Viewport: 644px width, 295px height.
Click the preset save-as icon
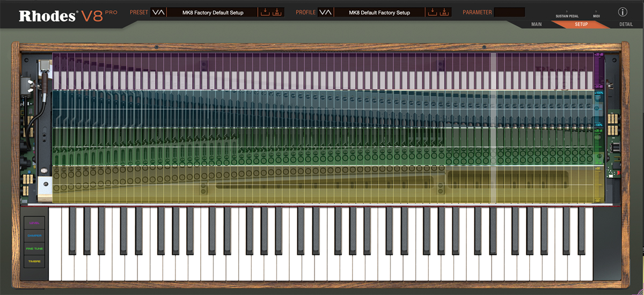tap(276, 12)
